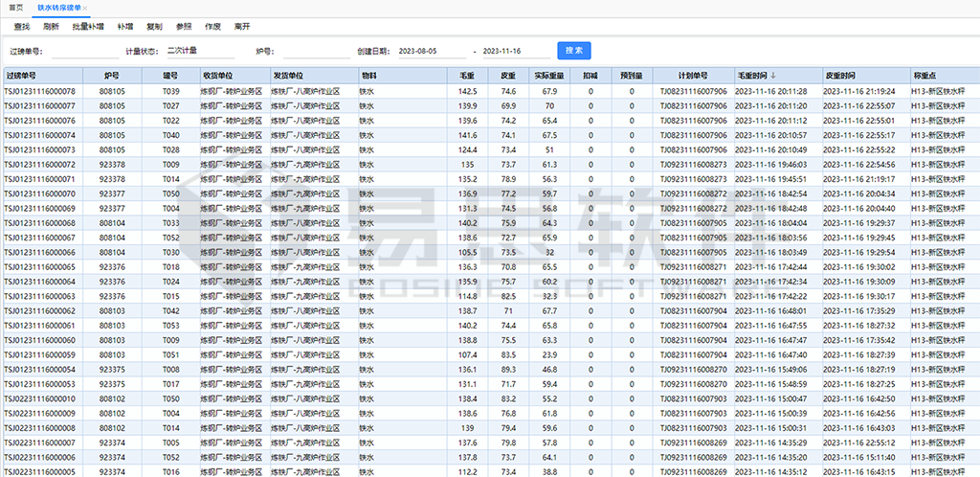Click into the 过磅单号 input field
980x477 pixels.
tap(81, 51)
